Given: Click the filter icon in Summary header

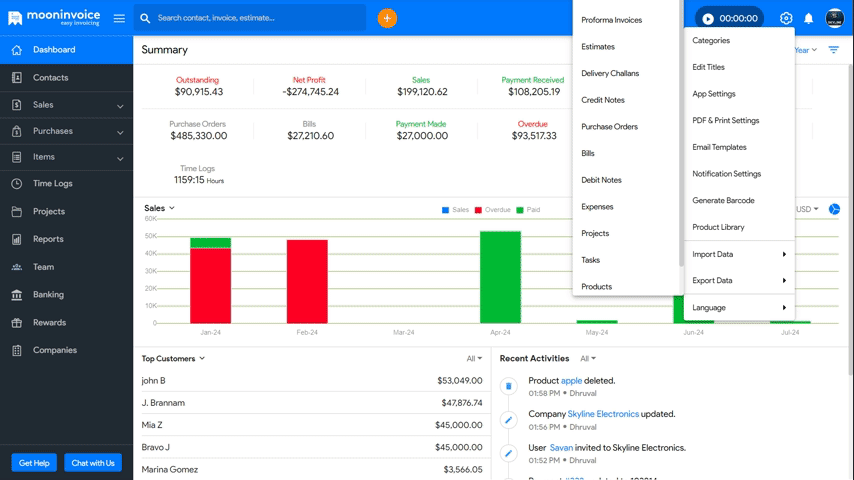Looking at the screenshot, I should 833,50.
